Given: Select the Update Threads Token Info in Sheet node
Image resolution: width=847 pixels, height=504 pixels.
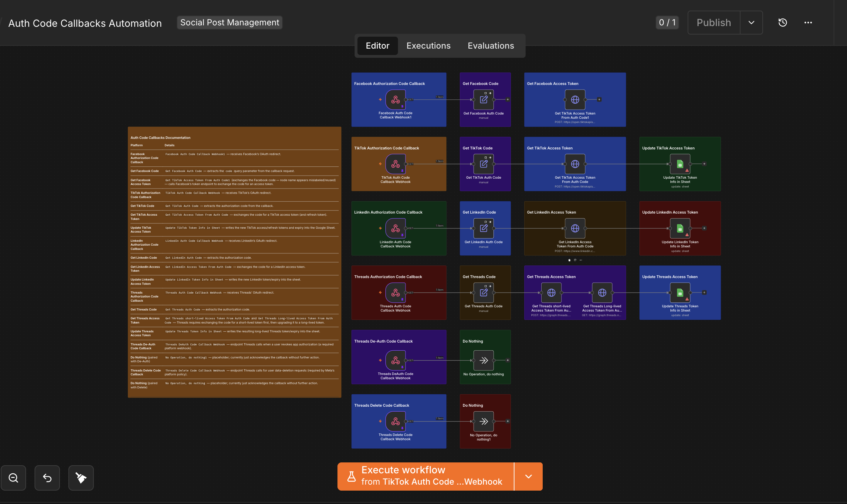Looking at the screenshot, I should pyautogui.click(x=680, y=293).
